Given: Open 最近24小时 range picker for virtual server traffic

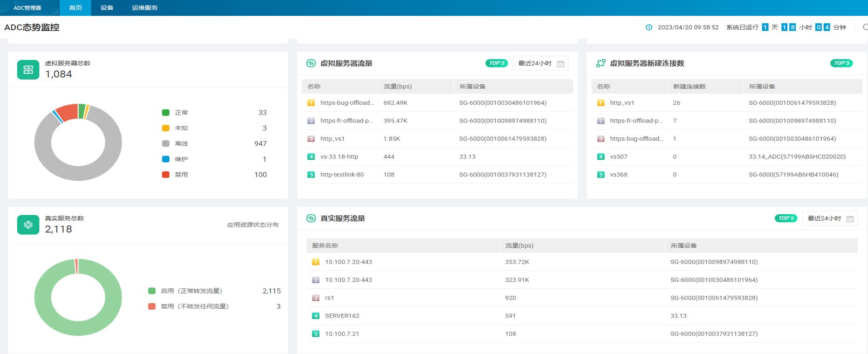Looking at the screenshot, I should pos(540,63).
